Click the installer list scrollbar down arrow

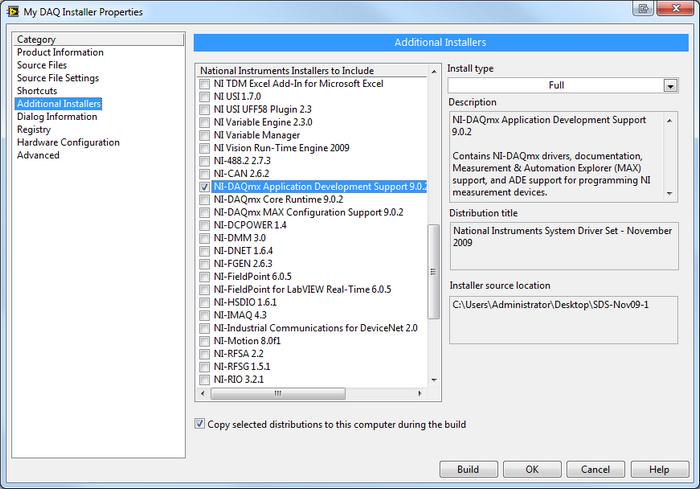pos(434,381)
